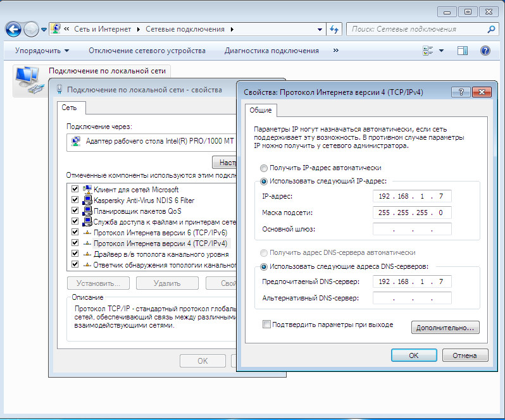This screenshot has width=505, height=420.
Task: Click the network folder icon in address bar
Action: (x=56, y=28)
